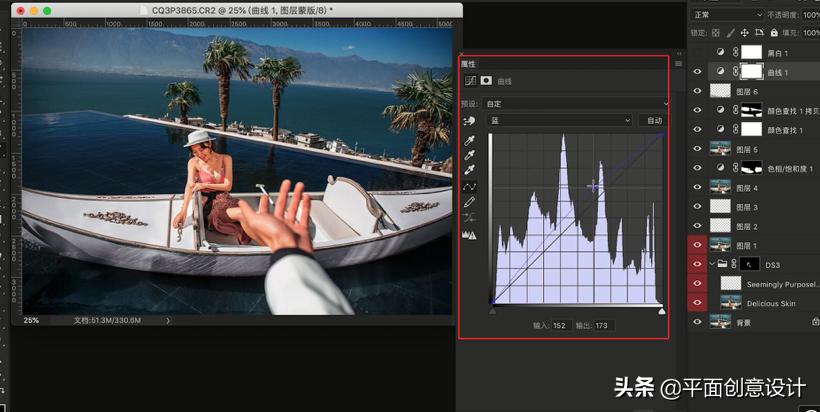Select the mask icon in Properties panel

pos(486,81)
